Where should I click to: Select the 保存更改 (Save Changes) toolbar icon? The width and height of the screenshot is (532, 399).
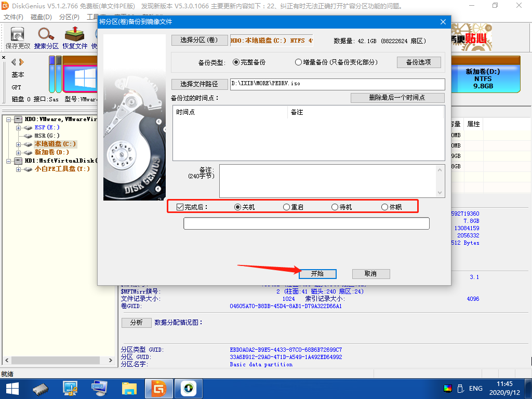[x=17, y=37]
